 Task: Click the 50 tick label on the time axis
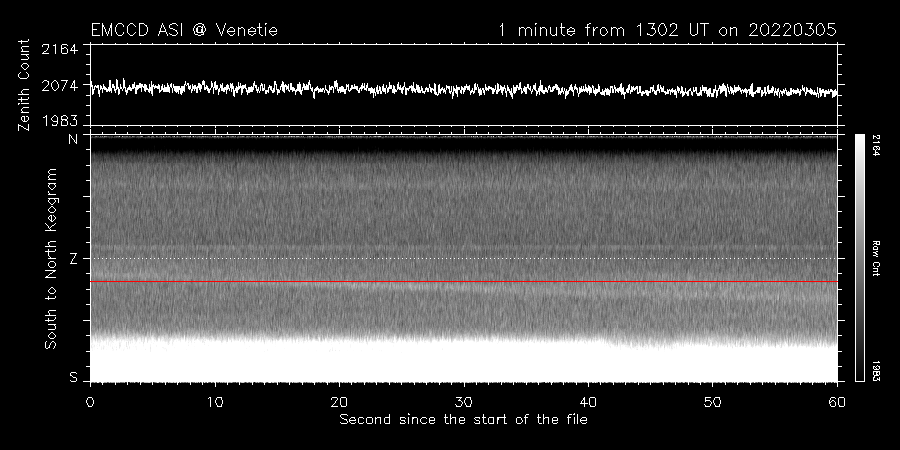tap(712, 402)
